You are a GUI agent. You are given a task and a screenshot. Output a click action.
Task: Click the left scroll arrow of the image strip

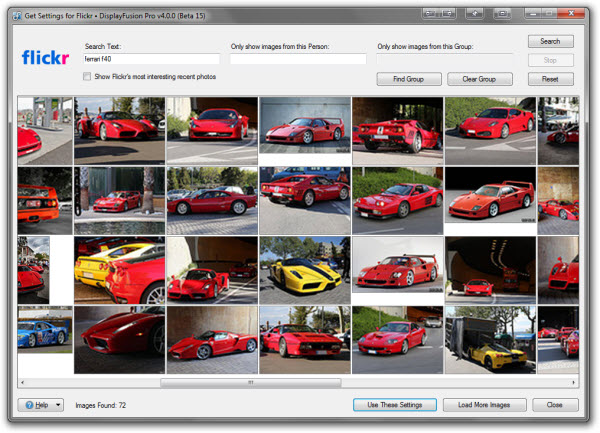(x=23, y=382)
